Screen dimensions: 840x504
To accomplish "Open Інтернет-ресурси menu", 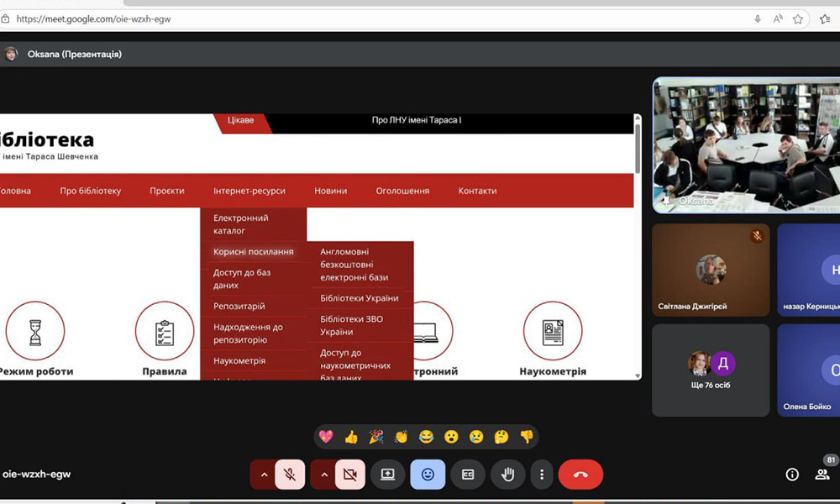I will (249, 191).
